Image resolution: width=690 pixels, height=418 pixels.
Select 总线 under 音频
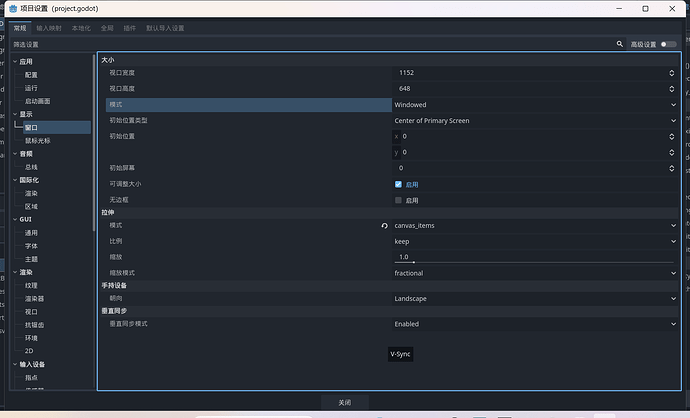point(31,167)
